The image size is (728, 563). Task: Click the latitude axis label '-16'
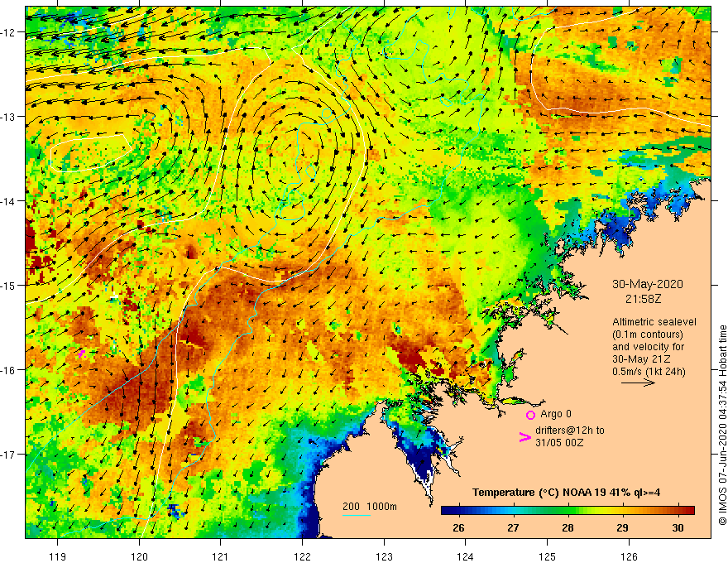pyautogui.click(x=9, y=370)
